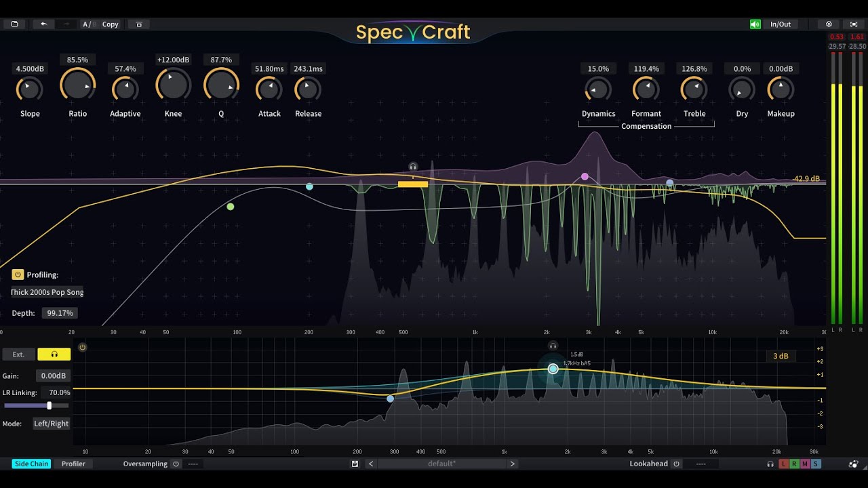The image size is (868, 488).
Task: Select the Slope value 4.500dB field
Action: [x=30, y=68]
